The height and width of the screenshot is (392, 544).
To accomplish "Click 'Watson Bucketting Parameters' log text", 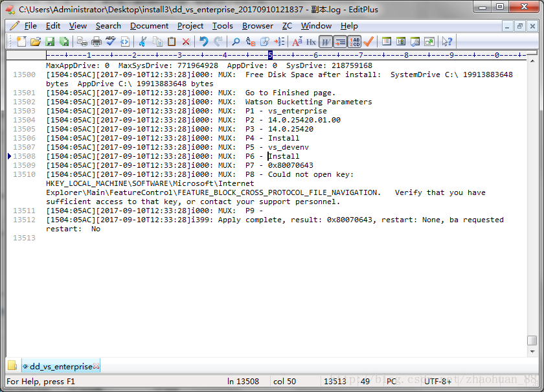I will click(x=308, y=102).
